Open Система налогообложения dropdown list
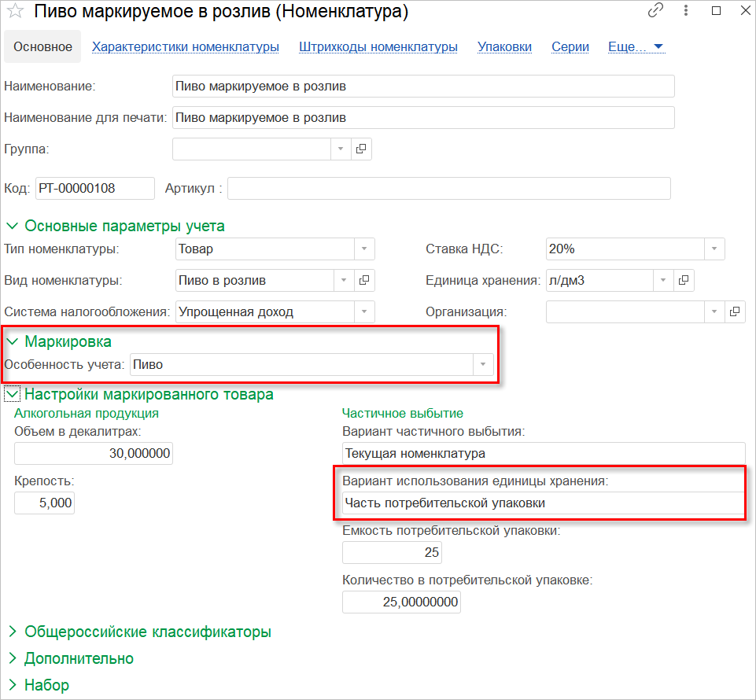This screenshot has height=700, width=756. click(x=363, y=311)
